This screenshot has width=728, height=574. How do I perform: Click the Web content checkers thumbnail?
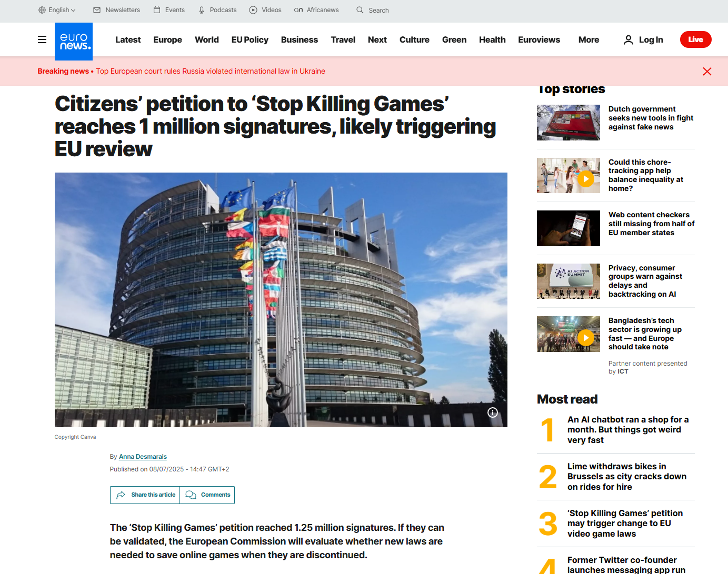pyautogui.click(x=569, y=228)
